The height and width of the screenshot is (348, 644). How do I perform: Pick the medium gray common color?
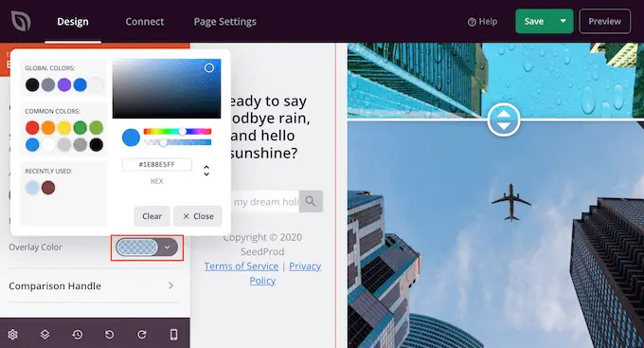point(80,144)
